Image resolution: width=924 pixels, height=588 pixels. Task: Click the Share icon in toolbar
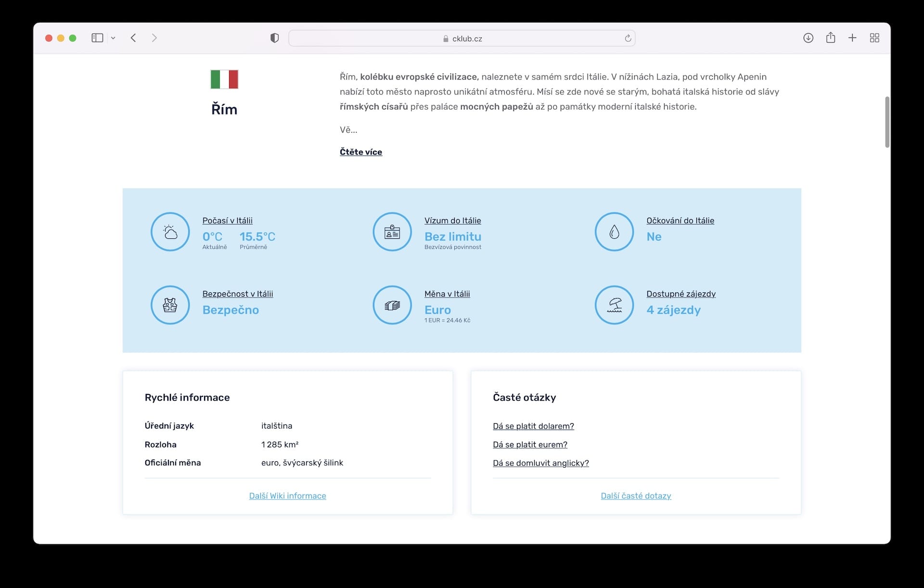(830, 38)
